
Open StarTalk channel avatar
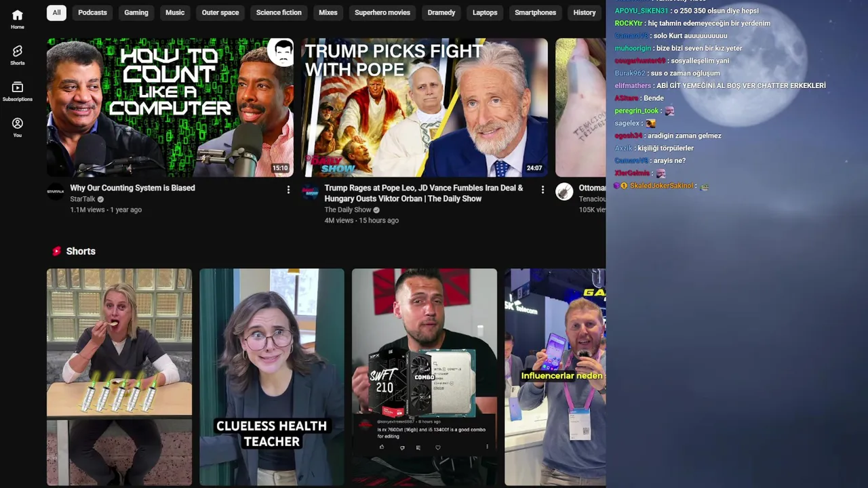click(x=56, y=191)
